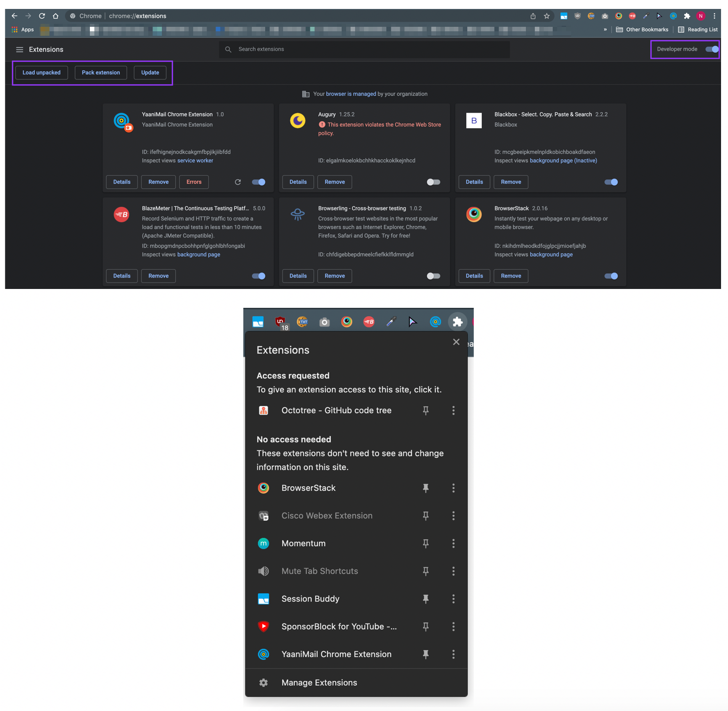Reload the YaaniMail extension card

pos(238,182)
